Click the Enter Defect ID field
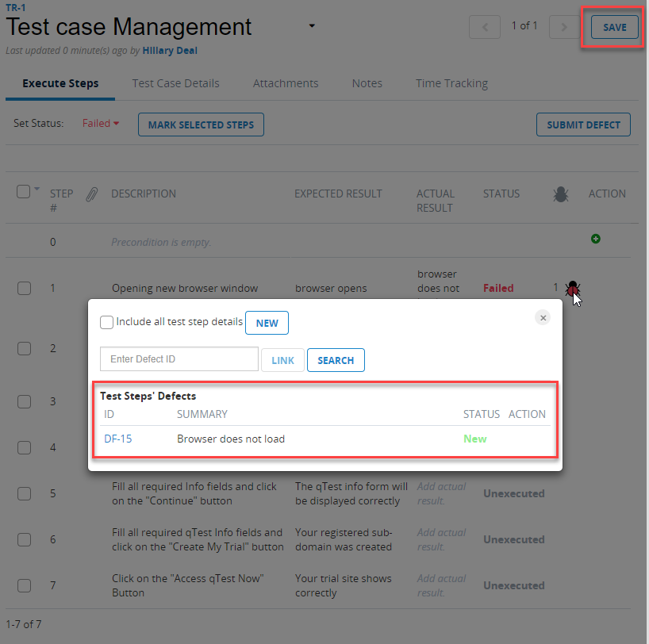Viewport: 649px width, 644px height. click(x=179, y=359)
